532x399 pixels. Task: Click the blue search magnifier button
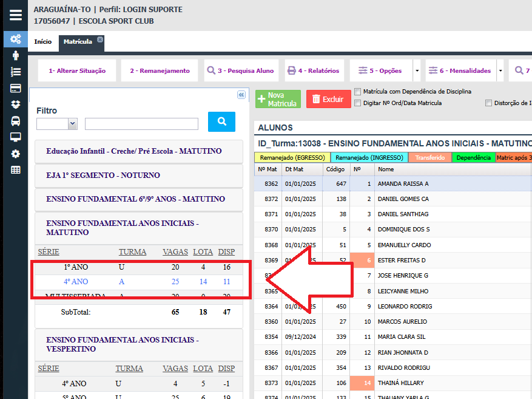tap(221, 121)
